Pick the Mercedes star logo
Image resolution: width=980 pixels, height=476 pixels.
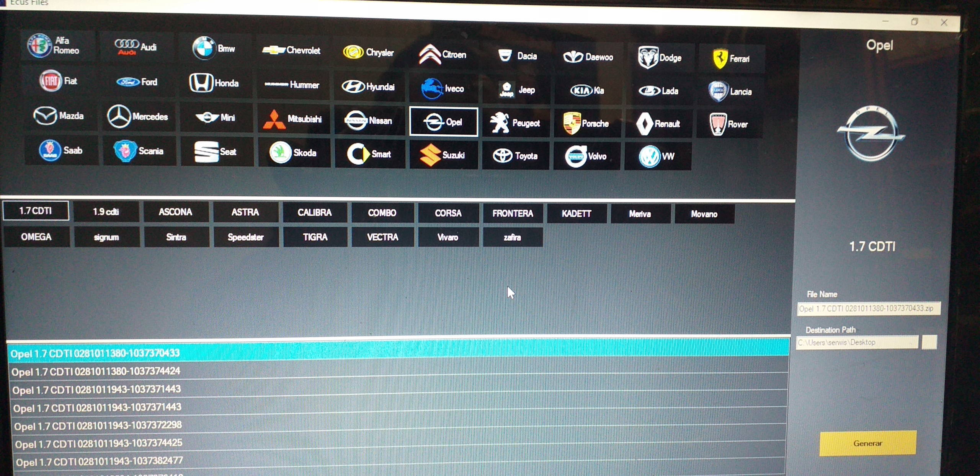click(119, 116)
